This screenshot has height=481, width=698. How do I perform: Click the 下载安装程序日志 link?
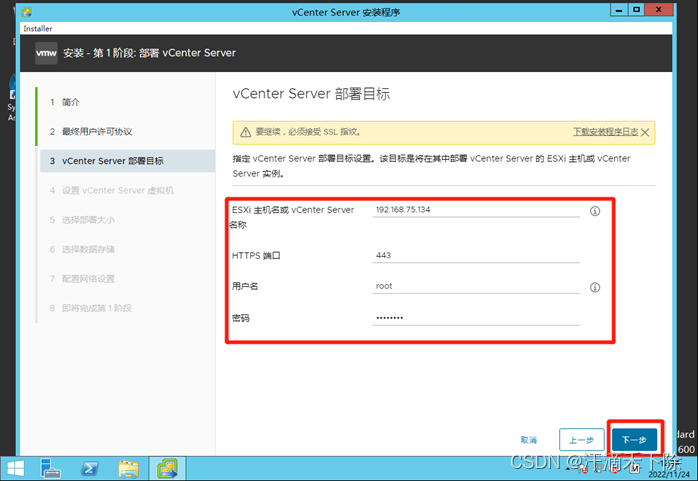(605, 132)
